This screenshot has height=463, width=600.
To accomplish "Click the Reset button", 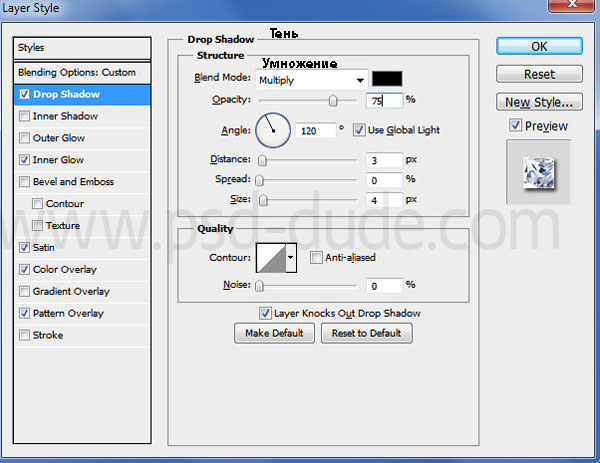I will pyautogui.click(x=539, y=74).
